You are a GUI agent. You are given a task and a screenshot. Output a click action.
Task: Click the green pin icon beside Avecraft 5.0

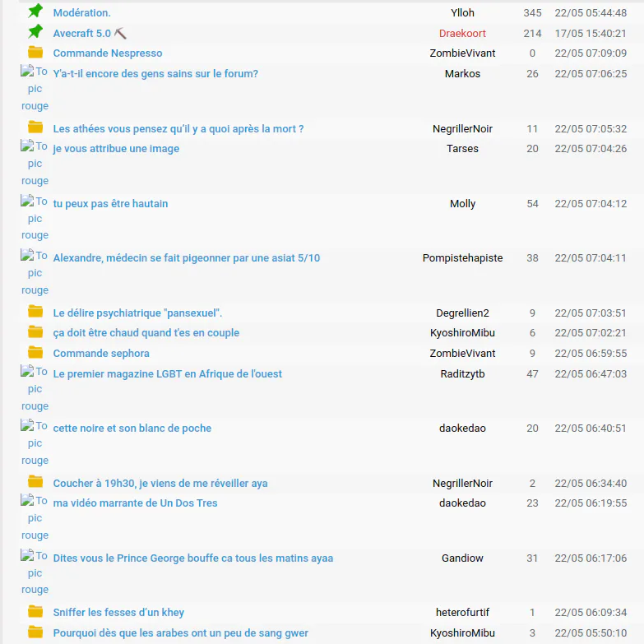click(35, 31)
